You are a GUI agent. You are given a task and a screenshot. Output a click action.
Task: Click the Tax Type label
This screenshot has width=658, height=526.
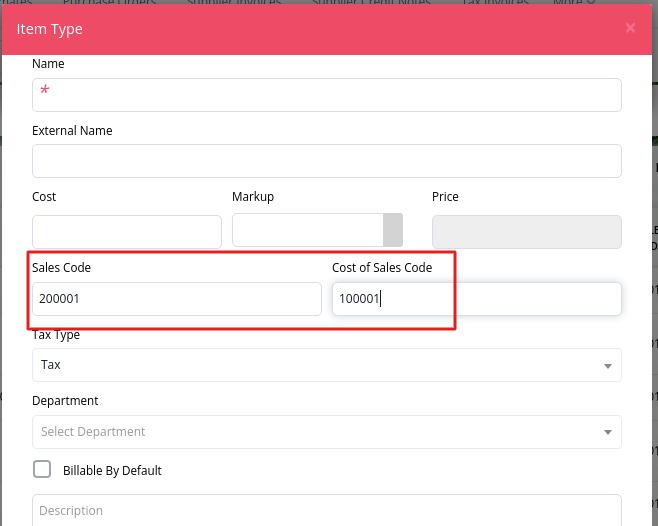56,335
